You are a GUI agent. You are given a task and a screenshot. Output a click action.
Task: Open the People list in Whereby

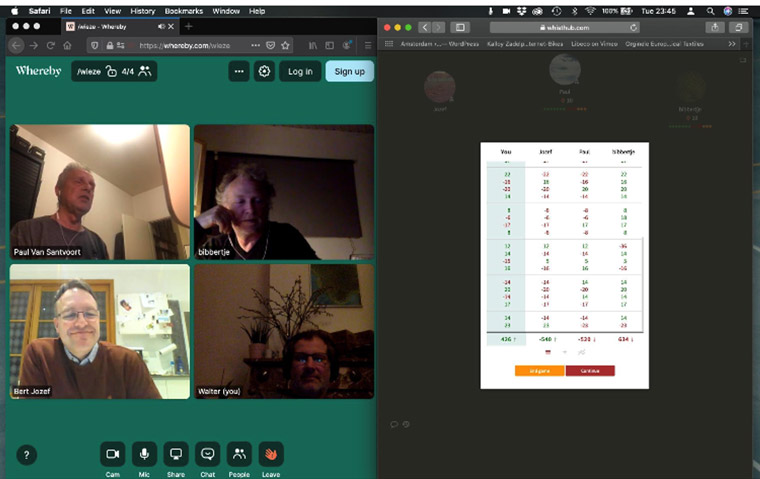[239, 454]
